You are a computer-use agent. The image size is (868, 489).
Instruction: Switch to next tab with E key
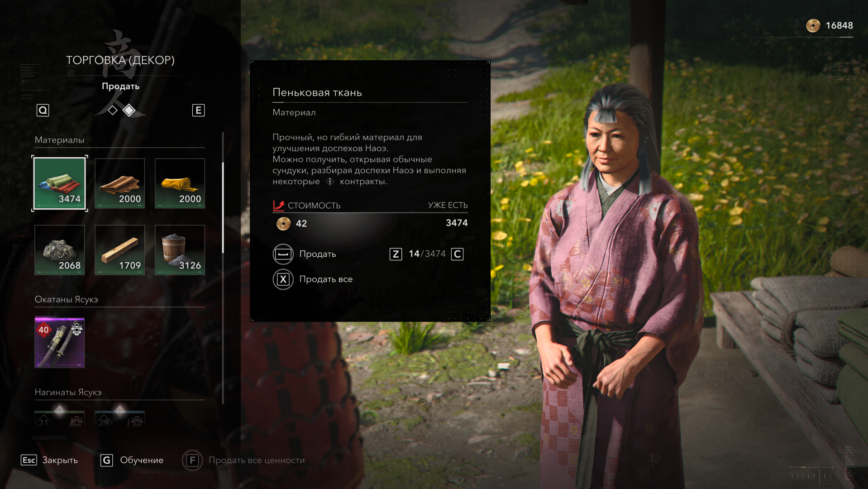coord(198,110)
